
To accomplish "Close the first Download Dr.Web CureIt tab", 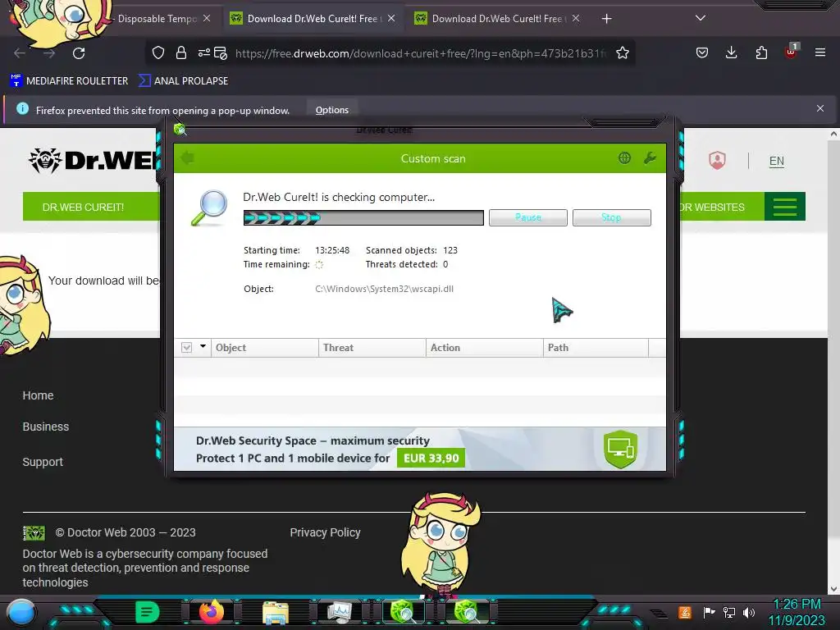I will coord(391,18).
